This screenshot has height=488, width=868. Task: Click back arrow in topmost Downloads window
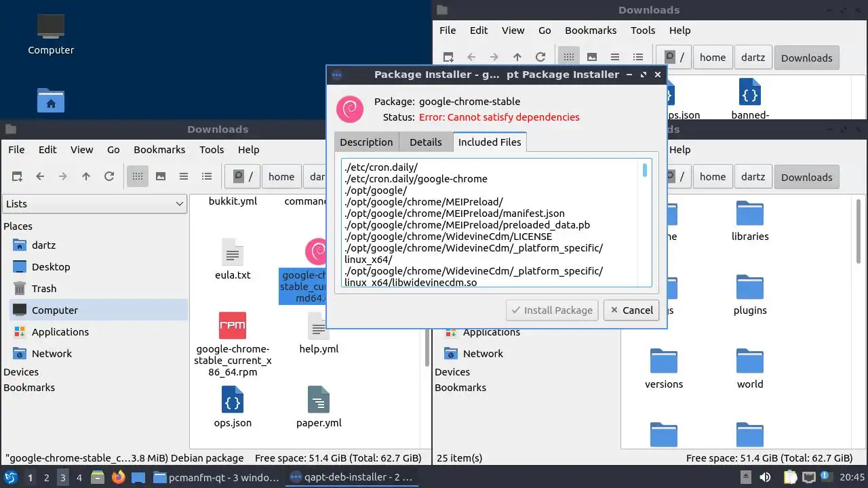(471, 58)
